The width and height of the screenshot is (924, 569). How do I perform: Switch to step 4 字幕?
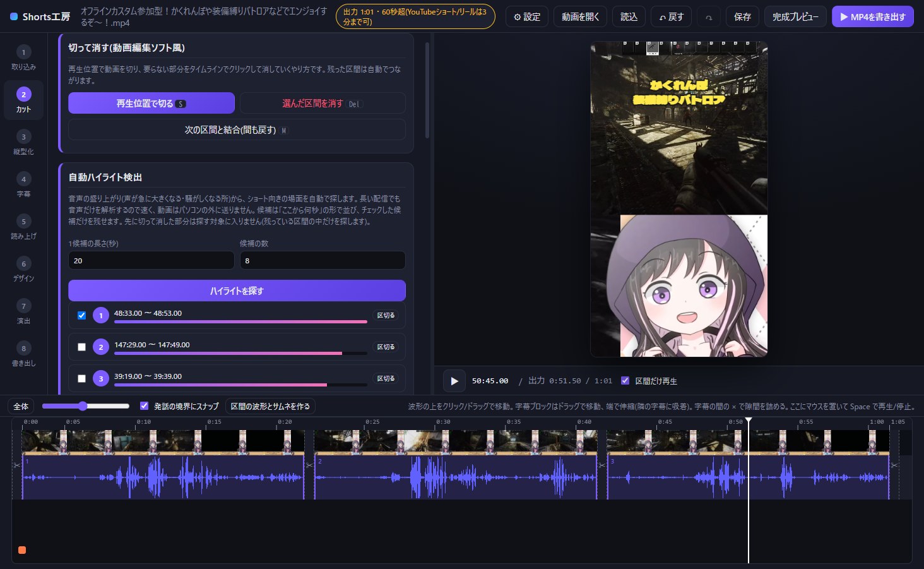coord(23,185)
